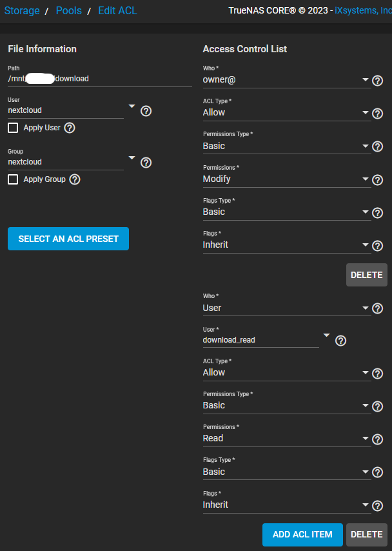The height and width of the screenshot is (551, 392).
Task: Show help for Read permissions field
Action: (378, 439)
